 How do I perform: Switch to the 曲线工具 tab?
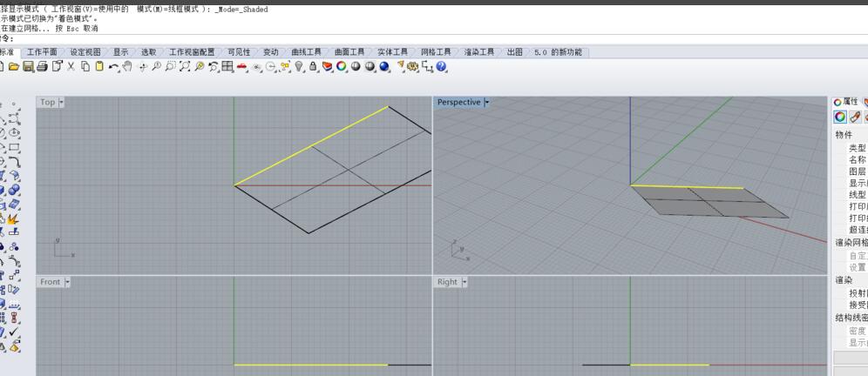coord(306,52)
